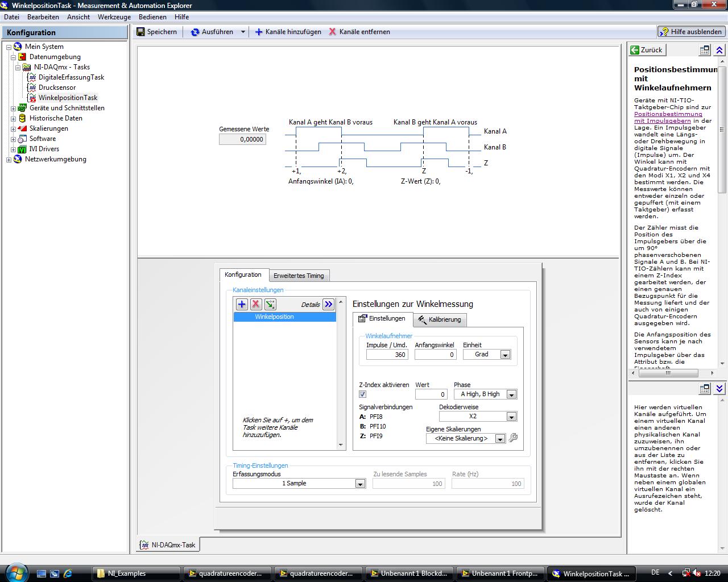Viewport: 728px width, 582px height.
Task: Click the Skalierungen icon
Action: [22, 128]
